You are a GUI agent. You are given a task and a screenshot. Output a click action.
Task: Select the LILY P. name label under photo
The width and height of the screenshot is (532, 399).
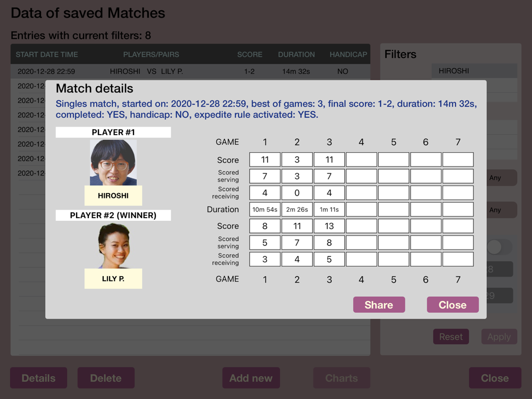click(x=113, y=279)
